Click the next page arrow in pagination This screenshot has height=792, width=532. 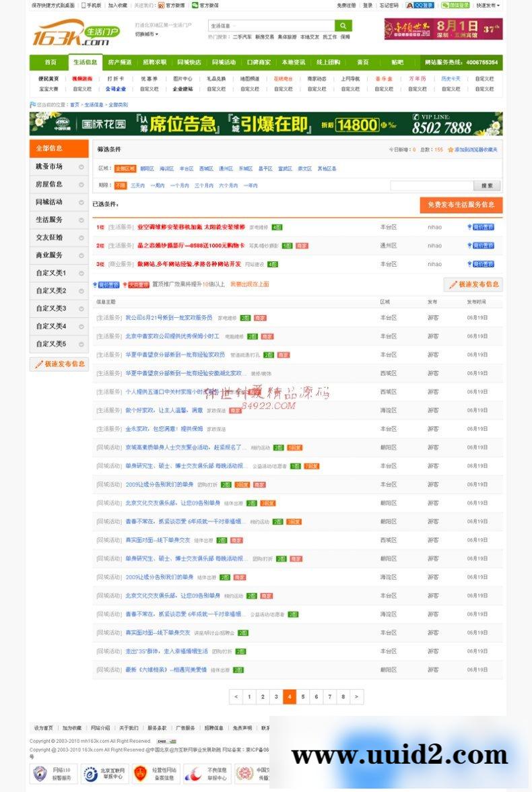[x=356, y=696]
